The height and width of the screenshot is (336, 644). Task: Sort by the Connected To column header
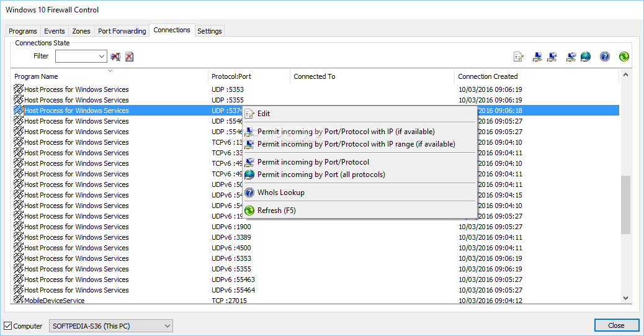(x=372, y=76)
